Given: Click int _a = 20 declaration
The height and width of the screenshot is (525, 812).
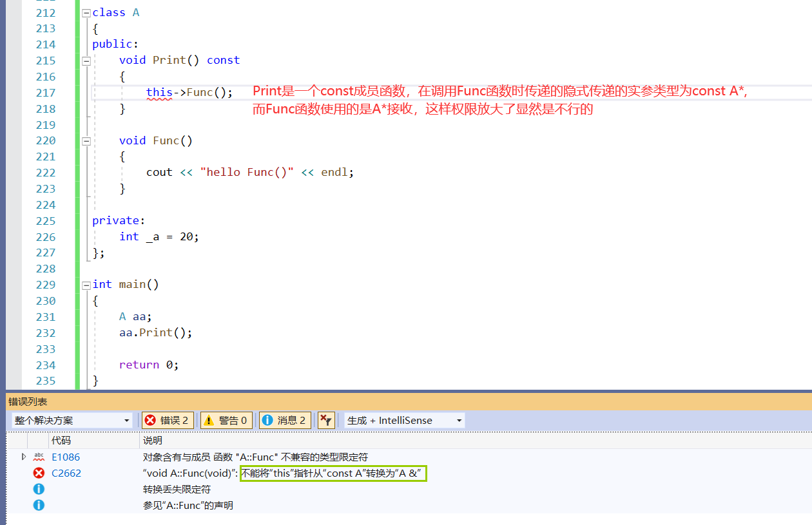Looking at the screenshot, I should pyautogui.click(x=159, y=236).
